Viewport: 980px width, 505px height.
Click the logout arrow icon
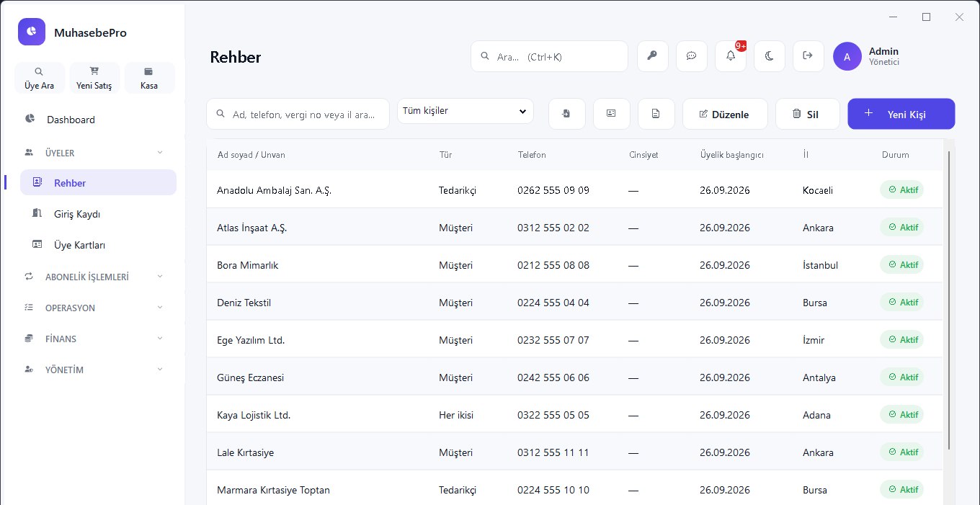808,56
